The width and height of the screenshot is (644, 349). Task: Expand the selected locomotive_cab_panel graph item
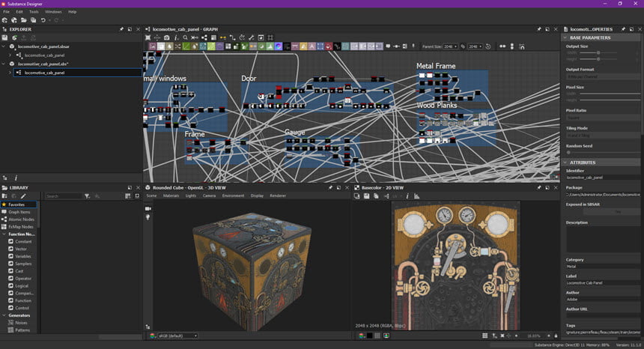point(10,73)
